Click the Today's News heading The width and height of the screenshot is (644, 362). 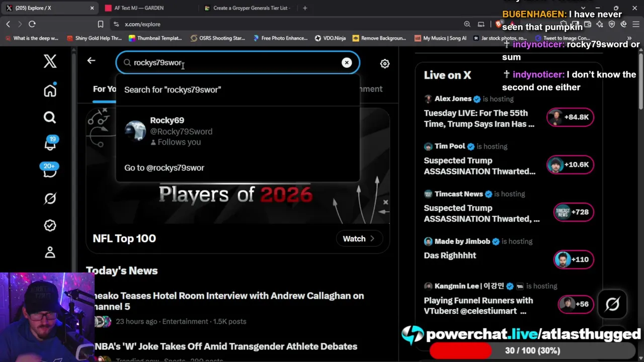pyautogui.click(x=122, y=270)
